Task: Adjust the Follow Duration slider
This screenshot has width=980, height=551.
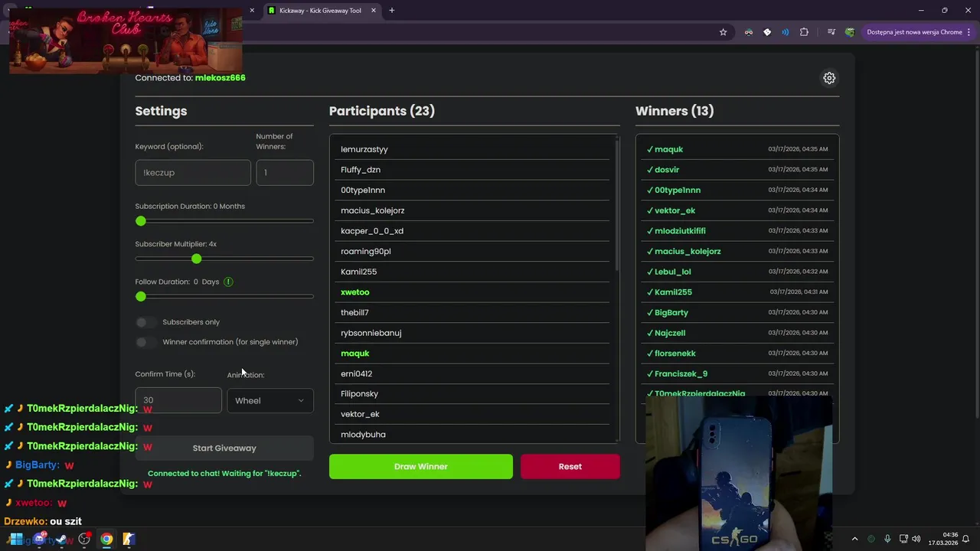Action: (x=224, y=296)
